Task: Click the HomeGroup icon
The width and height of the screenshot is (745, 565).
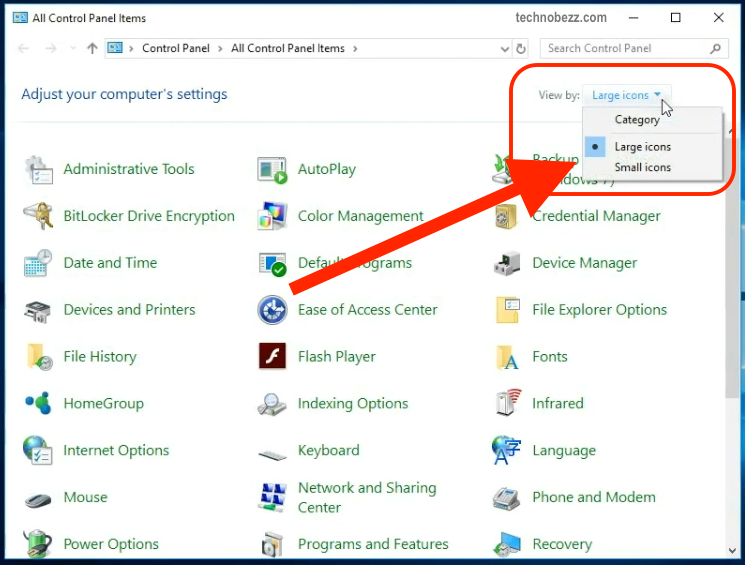Action: [x=38, y=403]
